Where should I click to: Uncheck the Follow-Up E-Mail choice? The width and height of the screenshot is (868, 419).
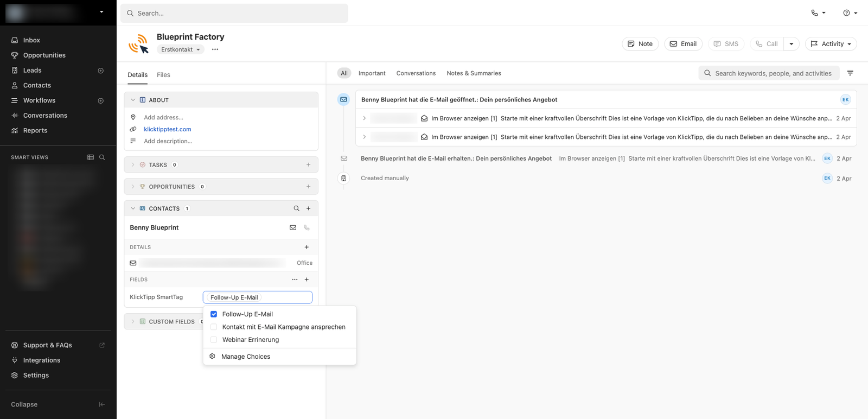click(214, 314)
